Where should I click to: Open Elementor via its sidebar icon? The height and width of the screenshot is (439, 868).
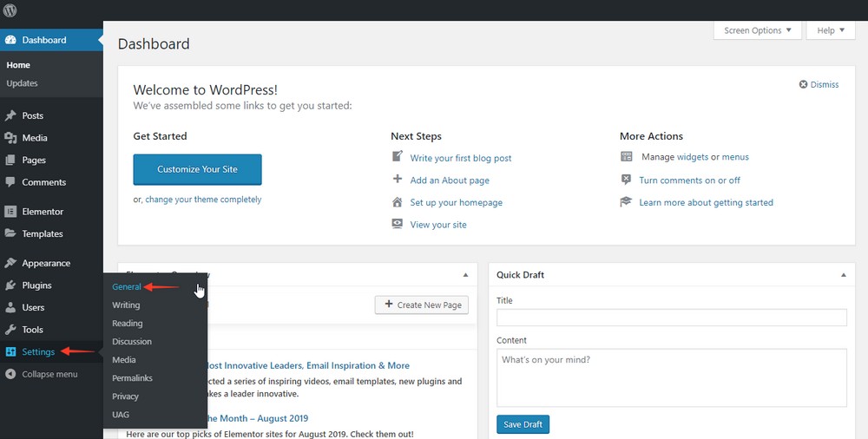point(10,212)
